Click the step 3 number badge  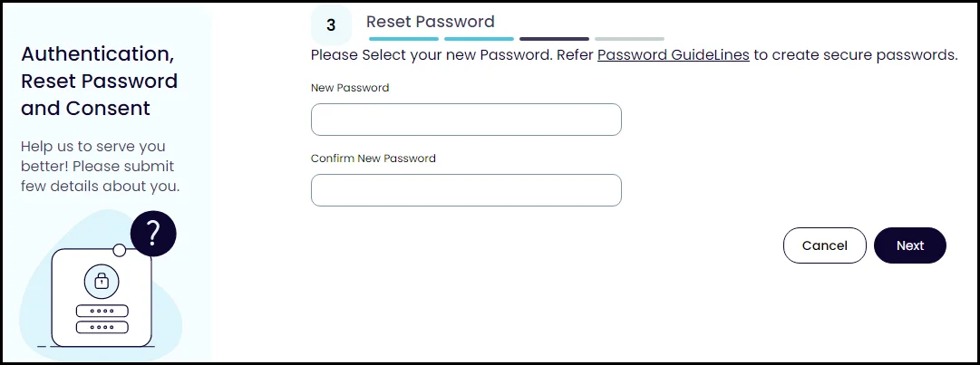(331, 26)
